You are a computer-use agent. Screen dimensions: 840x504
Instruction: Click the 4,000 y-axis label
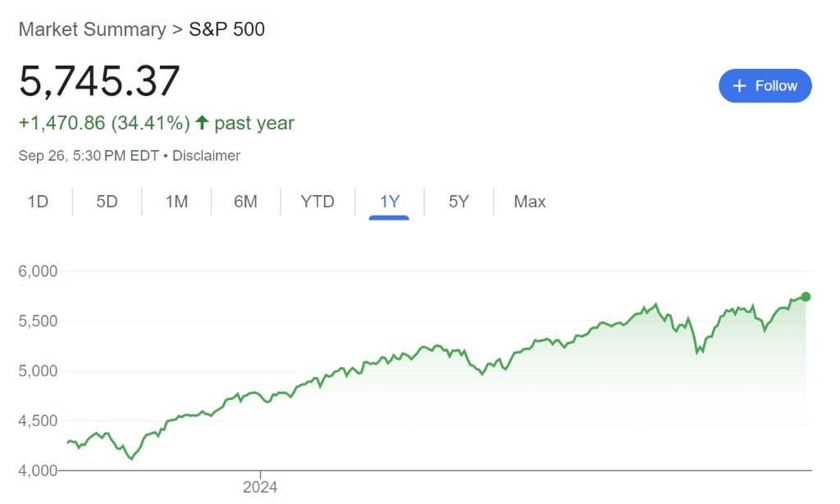[x=38, y=470]
